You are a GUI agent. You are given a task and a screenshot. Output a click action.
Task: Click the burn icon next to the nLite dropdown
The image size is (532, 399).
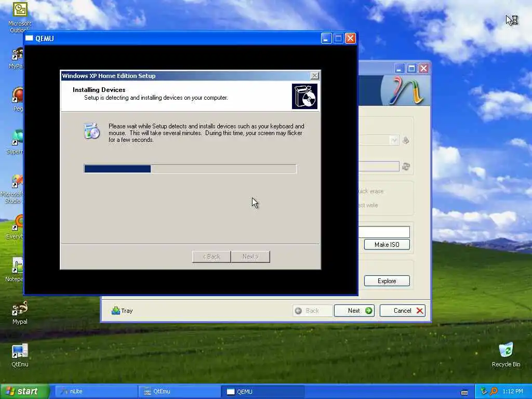pos(406,140)
